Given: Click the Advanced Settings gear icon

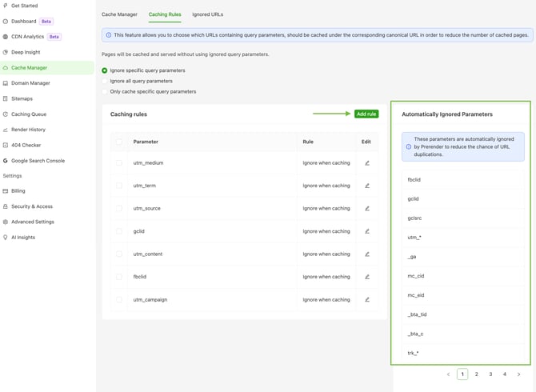Looking at the screenshot, I should coord(5,222).
